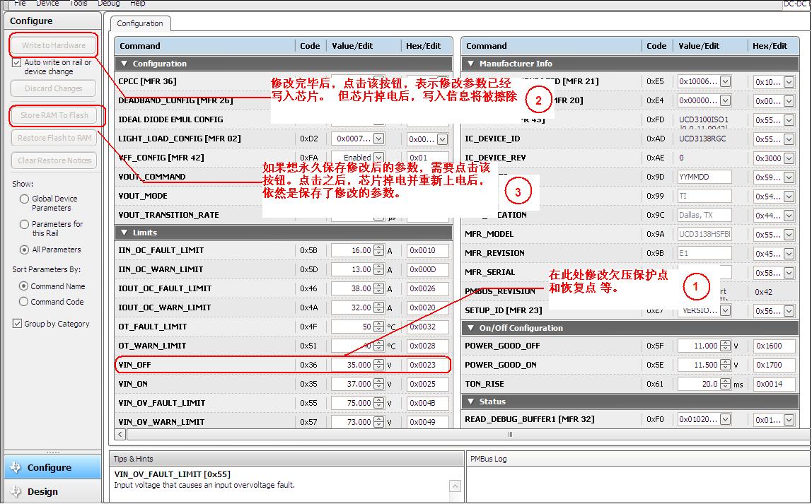Select Global Device Parameters radio option
This screenshot has width=812, height=504.
[24, 199]
